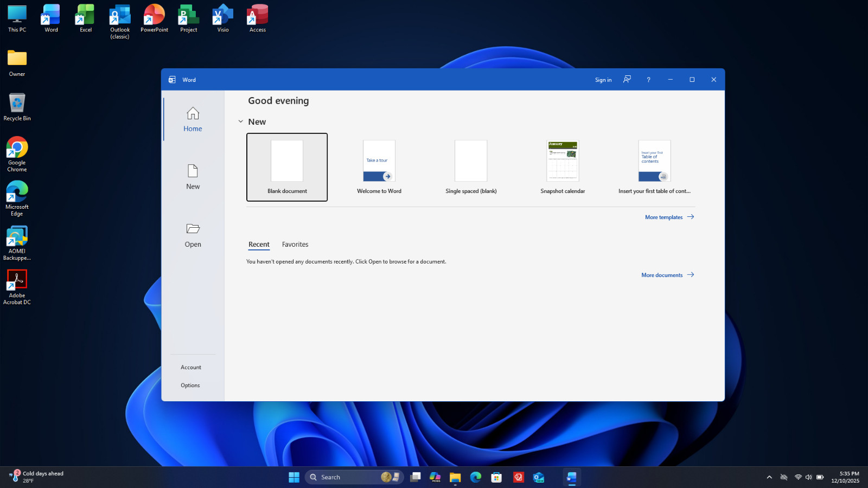Switch to the Favorites tab
The image size is (868, 488).
(x=295, y=245)
